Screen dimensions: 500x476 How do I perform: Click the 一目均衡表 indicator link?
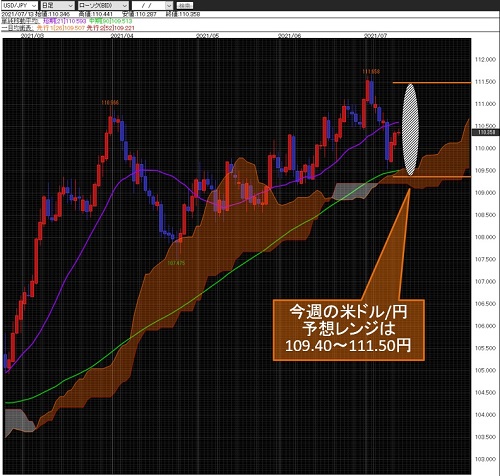pos(17,28)
